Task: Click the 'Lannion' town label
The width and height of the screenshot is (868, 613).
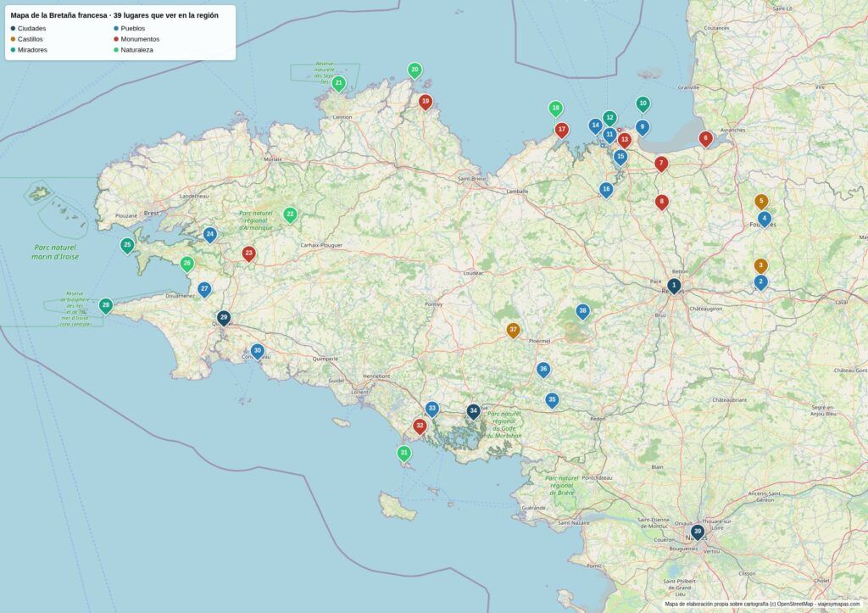Action: [342, 117]
